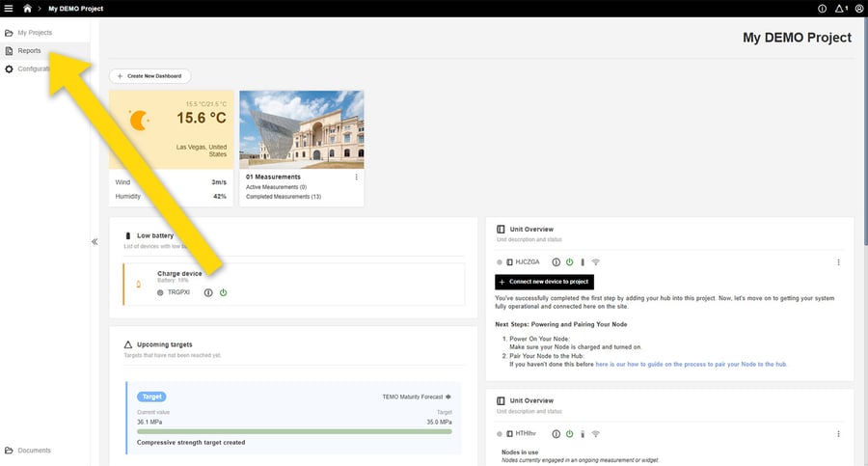Click Wi-Fi signal icon for HTHIhv unit
The width and height of the screenshot is (868, 466).
[x=595, y=434]
